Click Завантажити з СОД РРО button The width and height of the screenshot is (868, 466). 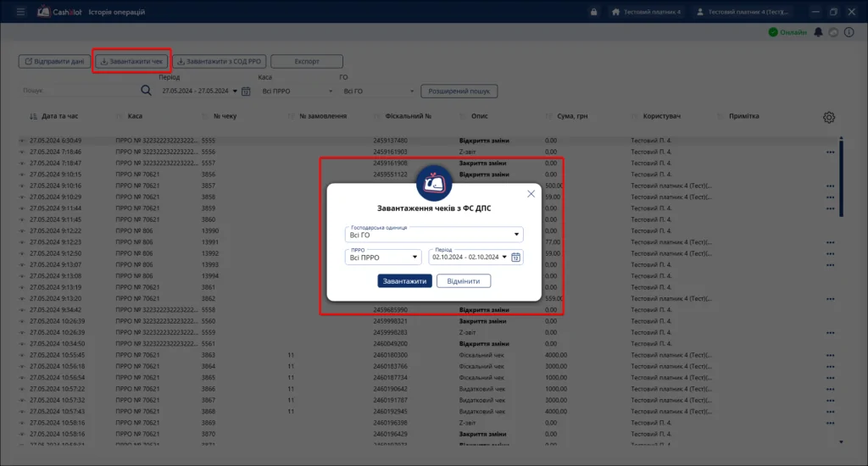pyautogui.click(x=220, y=62)
